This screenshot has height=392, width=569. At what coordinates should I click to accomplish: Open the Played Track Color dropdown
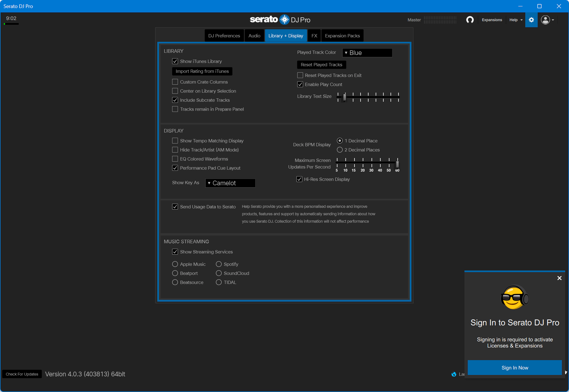tap(367, 53)
